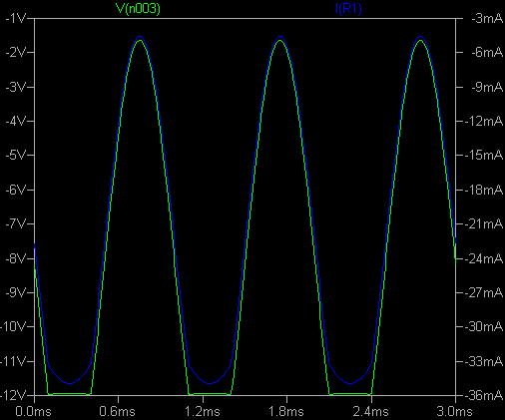
Task: Click the 0.6ms time axis label
Action: pos(117,412)
